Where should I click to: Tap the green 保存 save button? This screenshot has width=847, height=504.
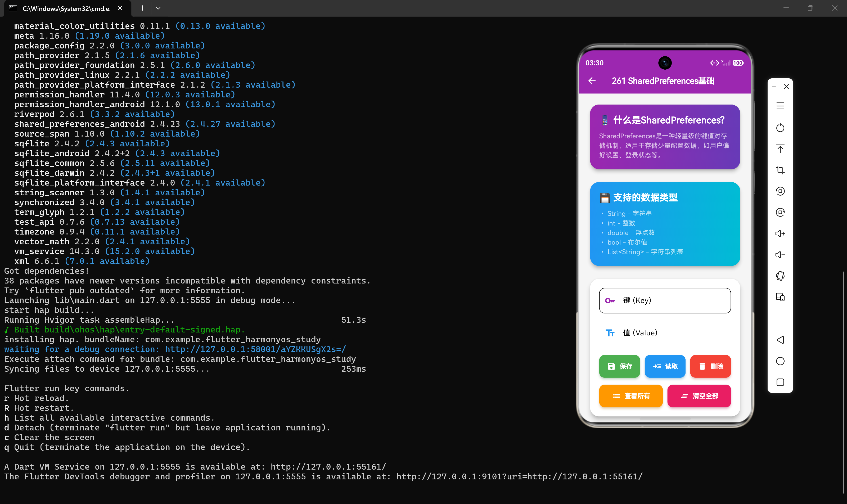click(x=619, y=366)
